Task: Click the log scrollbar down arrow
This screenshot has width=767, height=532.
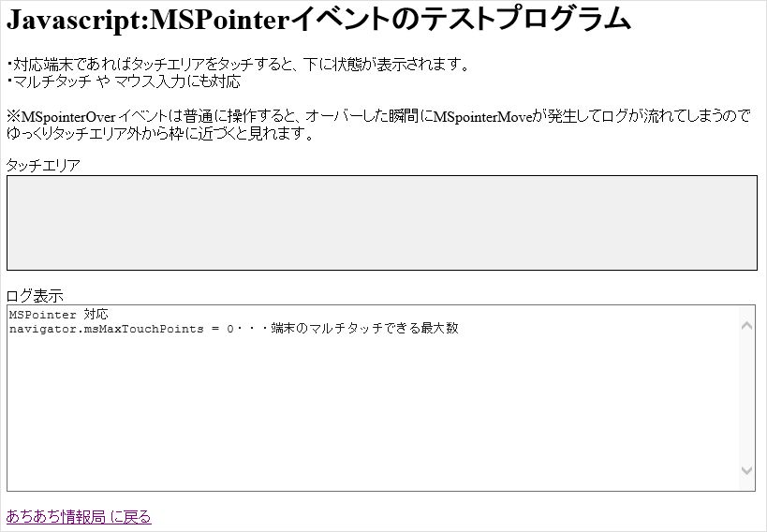Action: point(746,470)
